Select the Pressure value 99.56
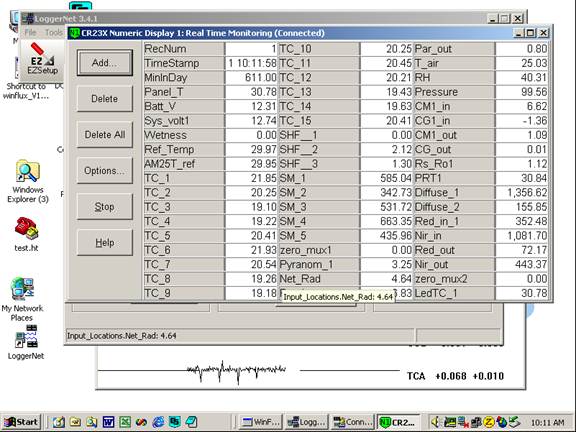 pos(522,92)
